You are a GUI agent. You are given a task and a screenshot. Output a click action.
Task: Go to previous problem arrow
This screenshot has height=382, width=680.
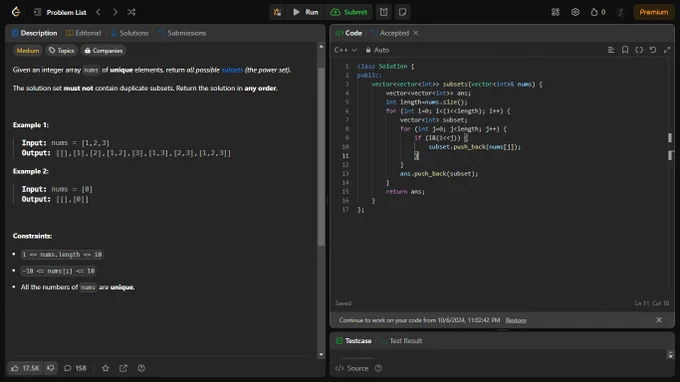pos(98,12)
